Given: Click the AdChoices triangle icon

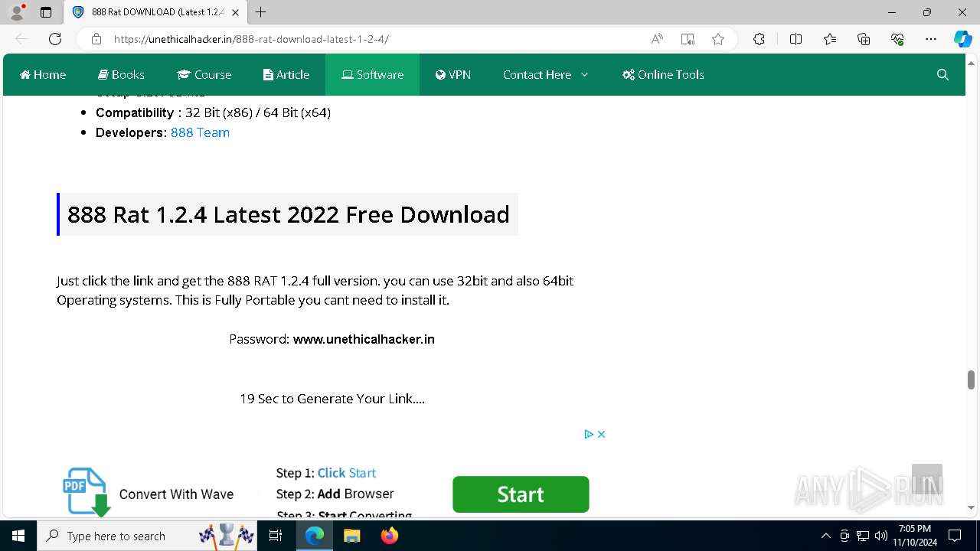Looking at the screenshot, I should point(589,434).
